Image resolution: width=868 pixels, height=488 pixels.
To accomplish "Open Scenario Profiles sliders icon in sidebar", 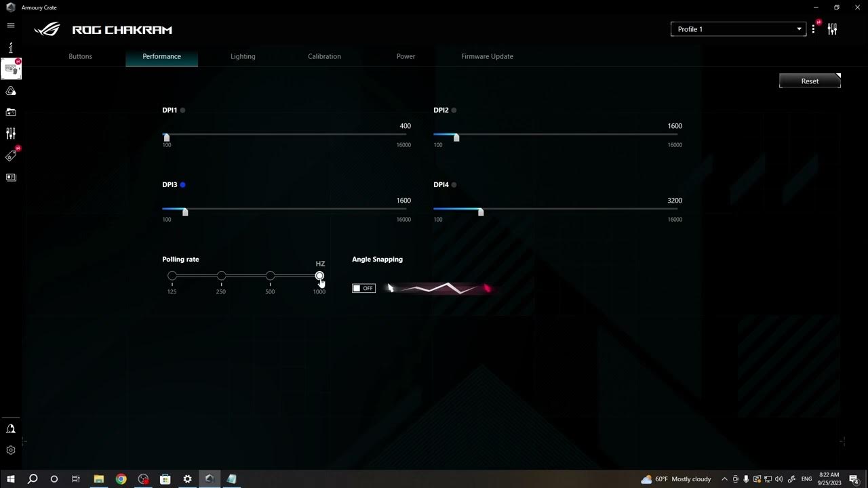I will tap(11, 134).
